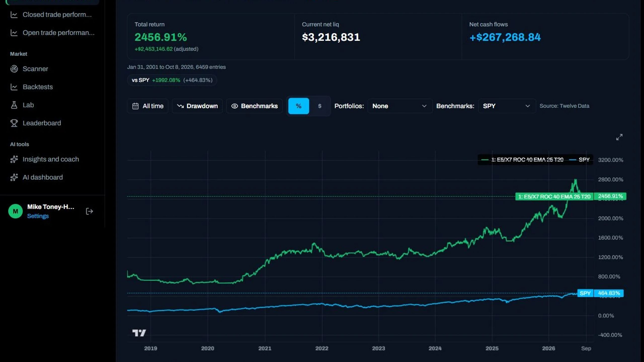Click the Leaderboard trophy icon

tap(14, 123)
